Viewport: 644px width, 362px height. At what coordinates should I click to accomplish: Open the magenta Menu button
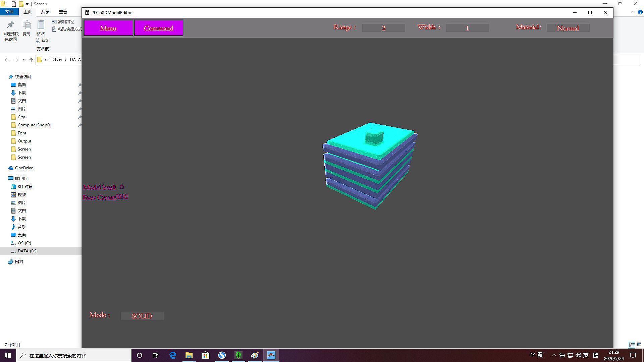(x=108, y=28)
